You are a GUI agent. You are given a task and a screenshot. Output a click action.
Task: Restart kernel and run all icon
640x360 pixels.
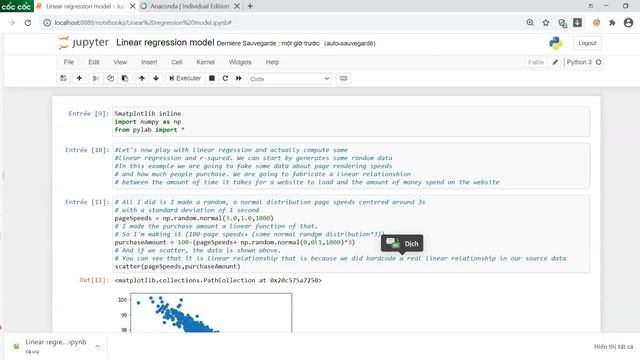click(x=239, y=78)
